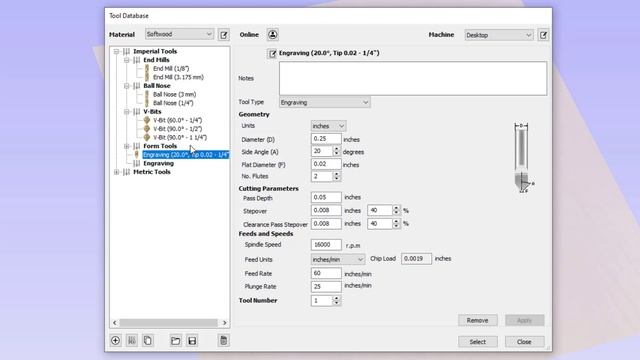The height and width of the screenshot is (360, 640).
Task: Click the Feed Rate input field
Action: [x=326, y=273]
